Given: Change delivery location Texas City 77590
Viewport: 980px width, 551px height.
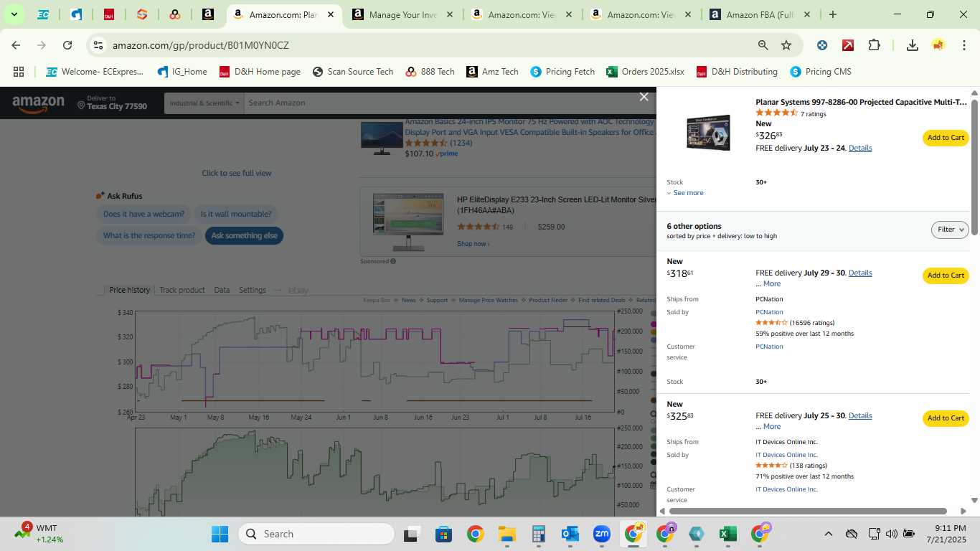Looking at the screenshot, I should [113, 103].
